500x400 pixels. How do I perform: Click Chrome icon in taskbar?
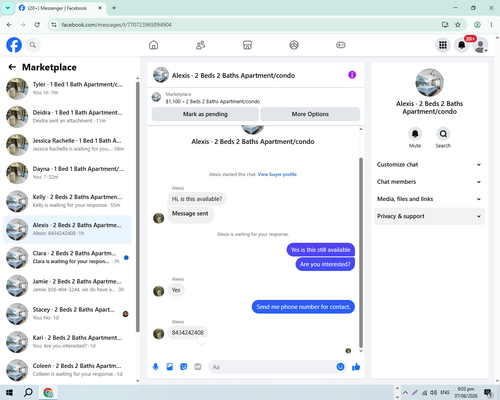48,392
